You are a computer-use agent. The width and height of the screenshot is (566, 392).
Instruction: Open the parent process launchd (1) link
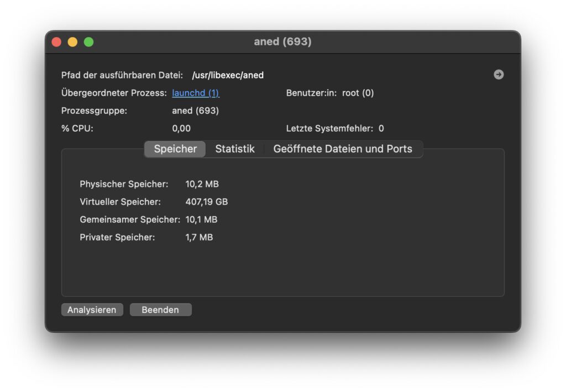(x=196, y=93)
